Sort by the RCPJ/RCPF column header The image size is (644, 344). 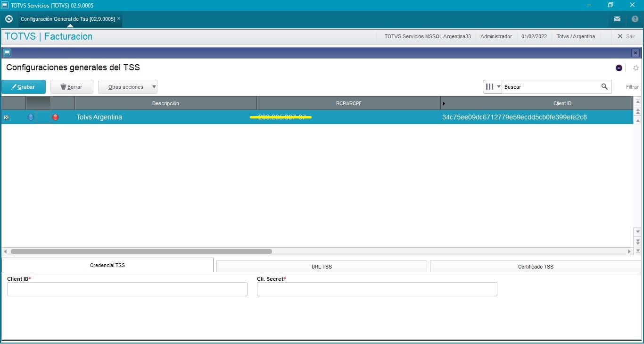pyautogui.click(x=348, y=103)
